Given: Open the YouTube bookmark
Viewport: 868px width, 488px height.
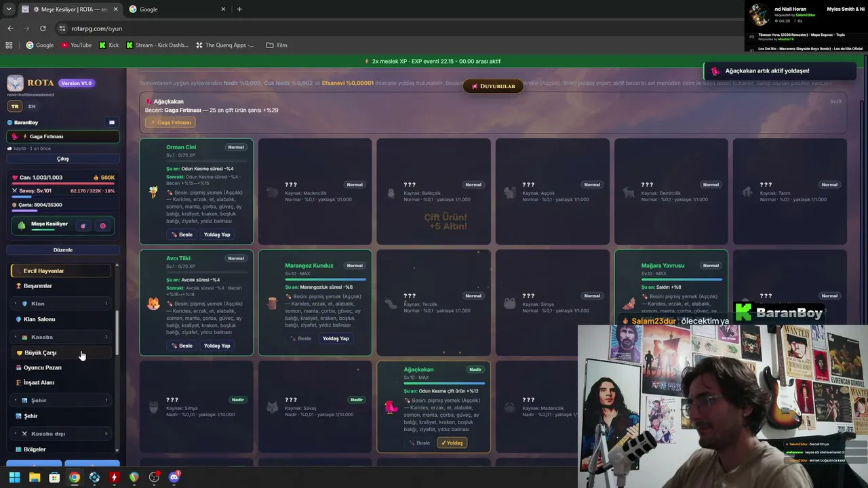Looking at the screenshot, I should 77,45.
